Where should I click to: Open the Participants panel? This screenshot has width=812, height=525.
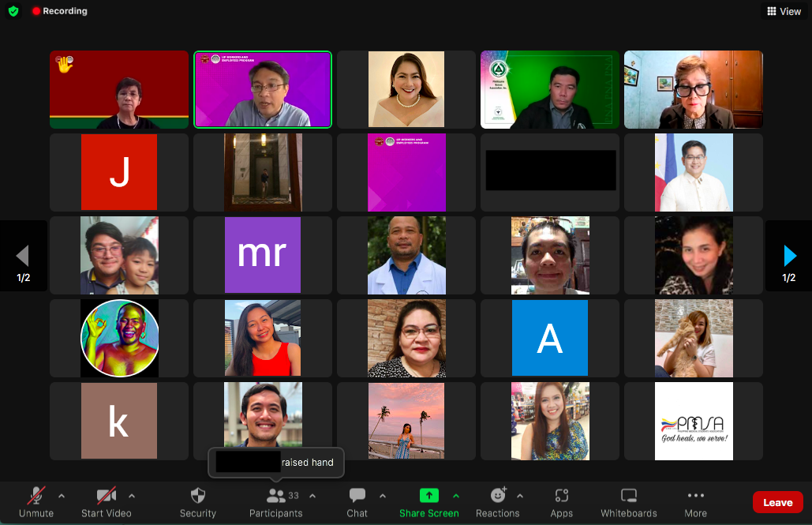(x=275, y=502)
